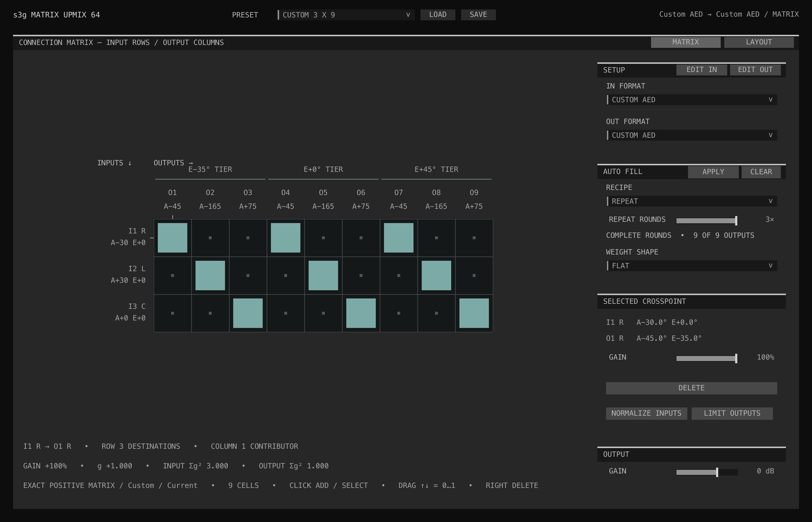Adjust the REPEAT ROUNDS slider
This screenshot has height=522, width=812.
point(707,220)
